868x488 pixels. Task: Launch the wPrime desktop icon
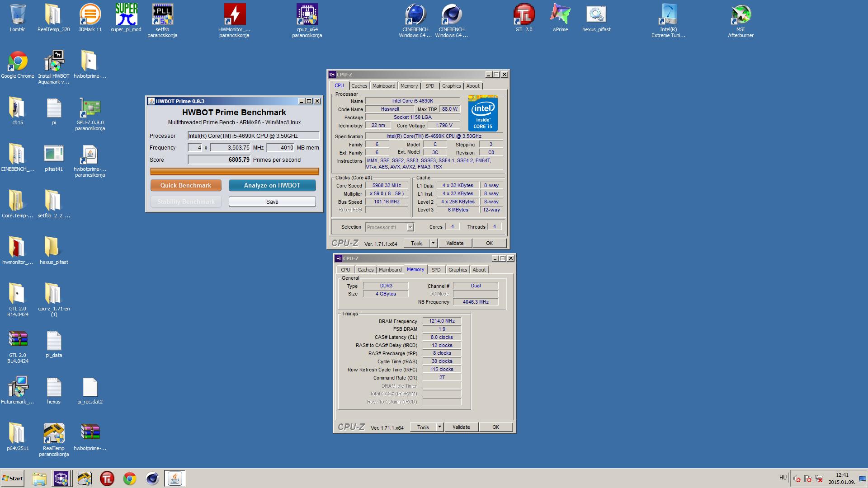click(x=560, y=14)
